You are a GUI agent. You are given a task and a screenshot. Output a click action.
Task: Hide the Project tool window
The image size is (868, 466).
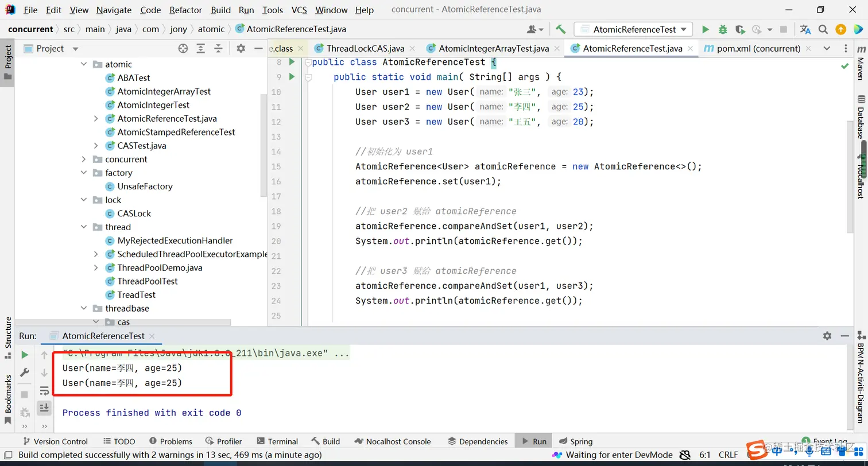(258, 49)
